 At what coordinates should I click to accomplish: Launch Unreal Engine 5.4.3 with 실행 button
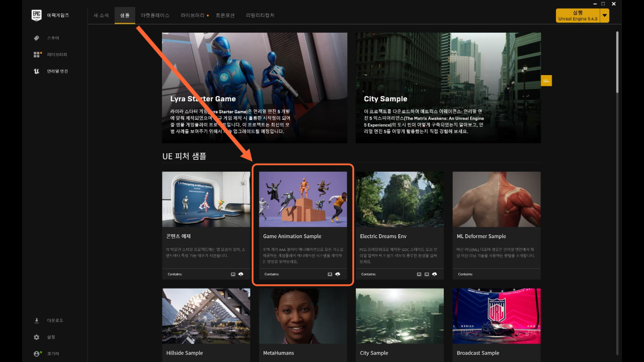point(578,16)
